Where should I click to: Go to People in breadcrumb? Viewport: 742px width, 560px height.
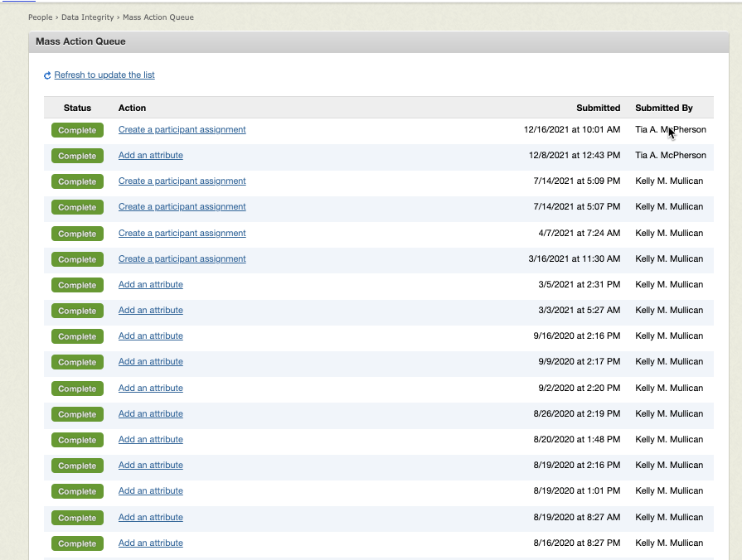41,17
